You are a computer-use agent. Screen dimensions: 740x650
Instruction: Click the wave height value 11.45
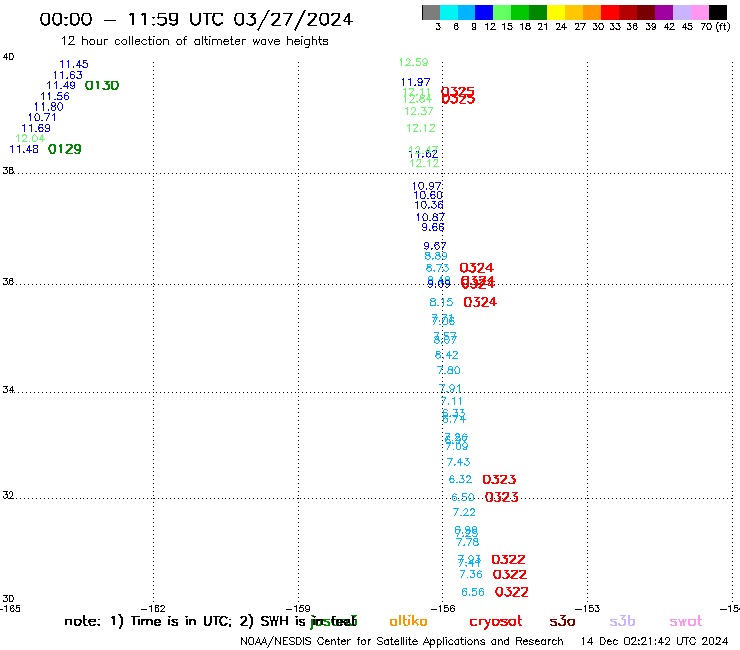pos(74,64)
